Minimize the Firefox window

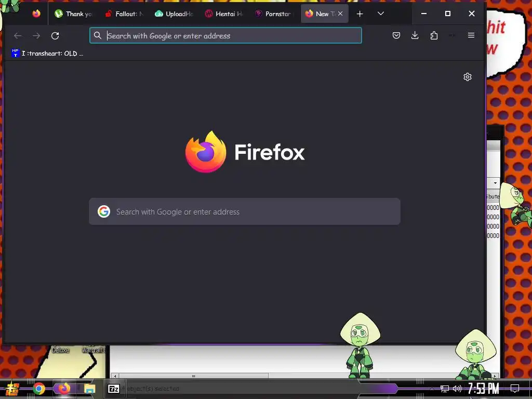[424, 14]
